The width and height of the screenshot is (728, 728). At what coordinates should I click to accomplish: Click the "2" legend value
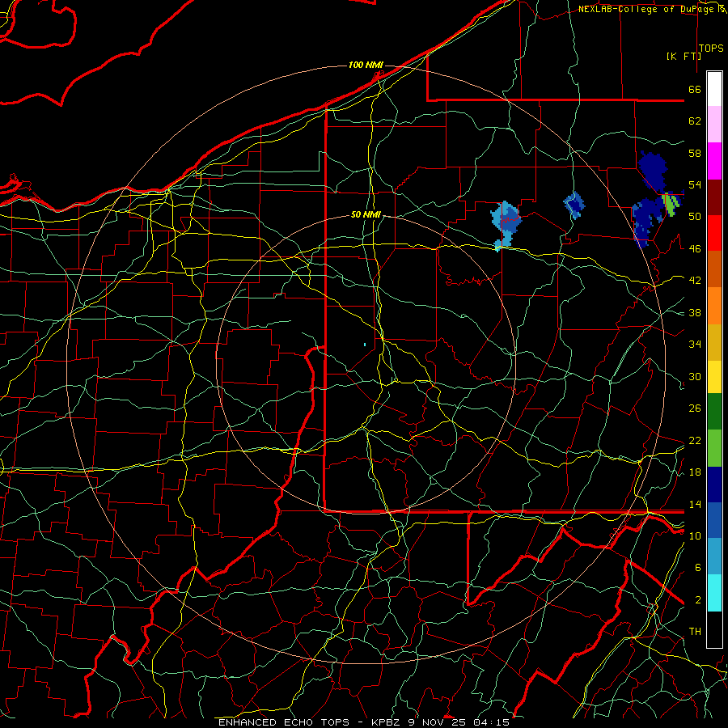(x=697, y=600)
